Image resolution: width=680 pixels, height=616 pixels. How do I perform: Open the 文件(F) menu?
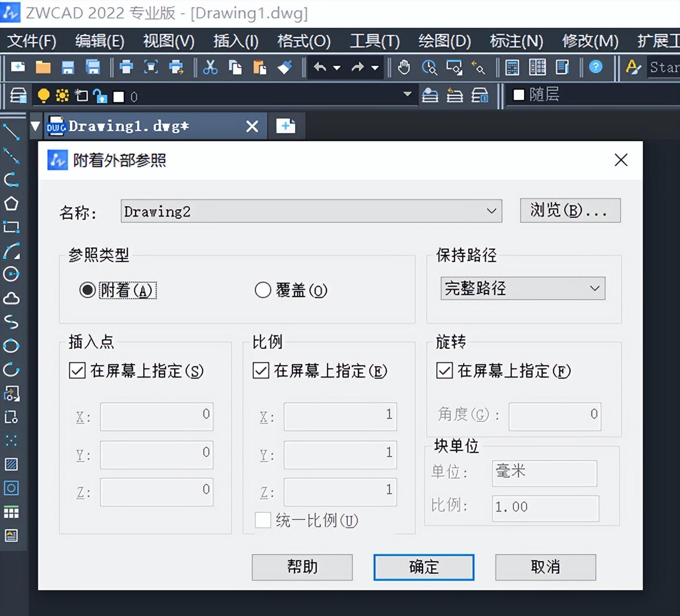(x=32, y=41)
